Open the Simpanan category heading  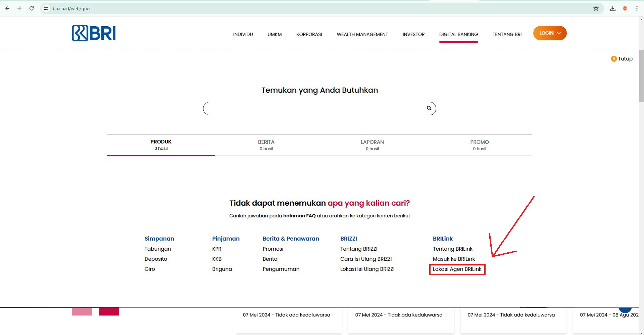click(159, 239)
